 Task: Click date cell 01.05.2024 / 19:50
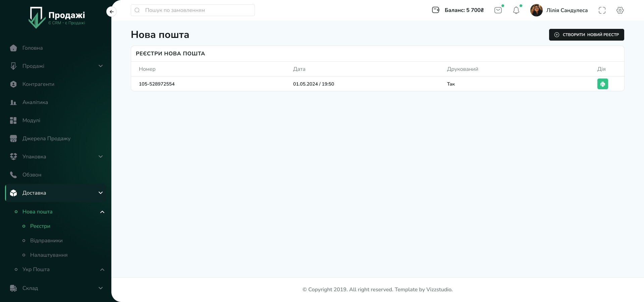(314, 84)
